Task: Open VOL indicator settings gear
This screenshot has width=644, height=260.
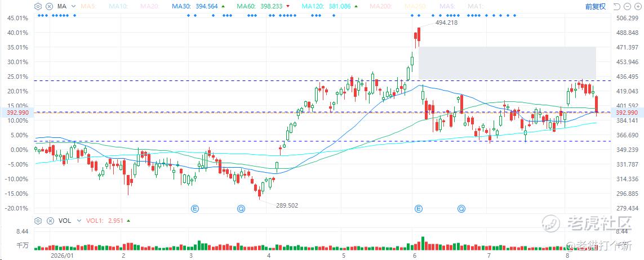Action: click(x=38, y=221)
